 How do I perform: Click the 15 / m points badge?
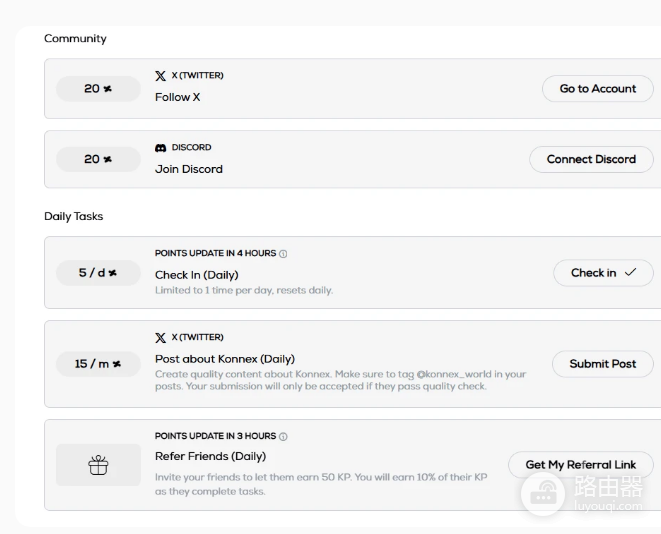(x=98, y=364)
